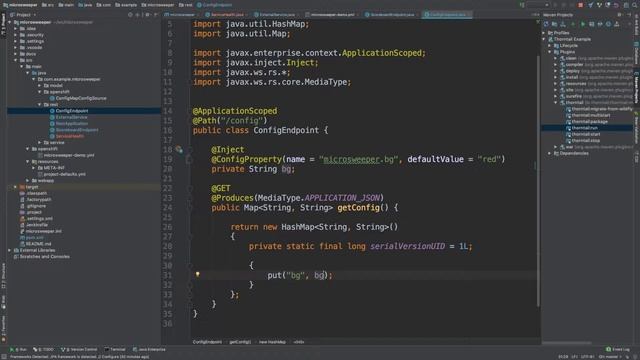
Task: Open microsweeper-demo.yml in project tree
Action: pyautogui.click(x=69, y=155)
